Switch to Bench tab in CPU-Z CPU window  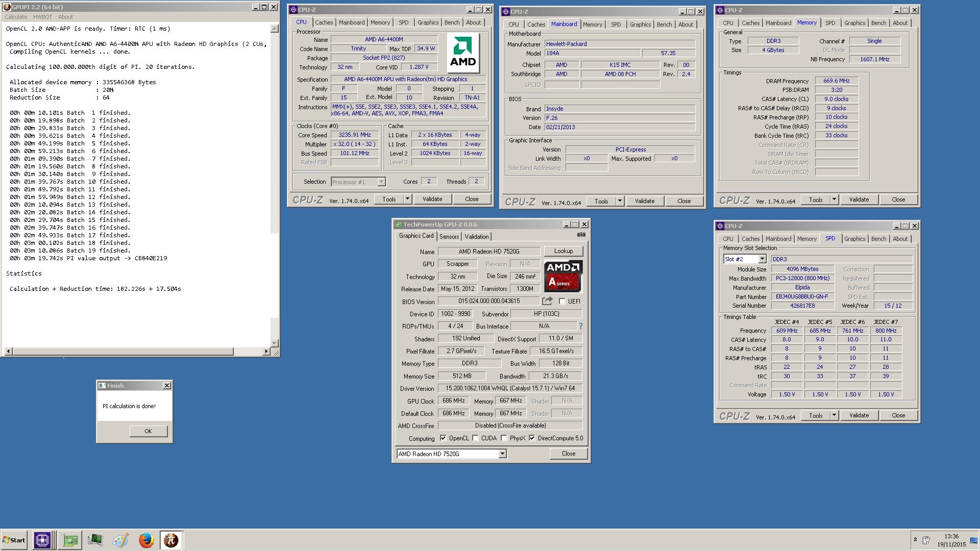point(452,22)
